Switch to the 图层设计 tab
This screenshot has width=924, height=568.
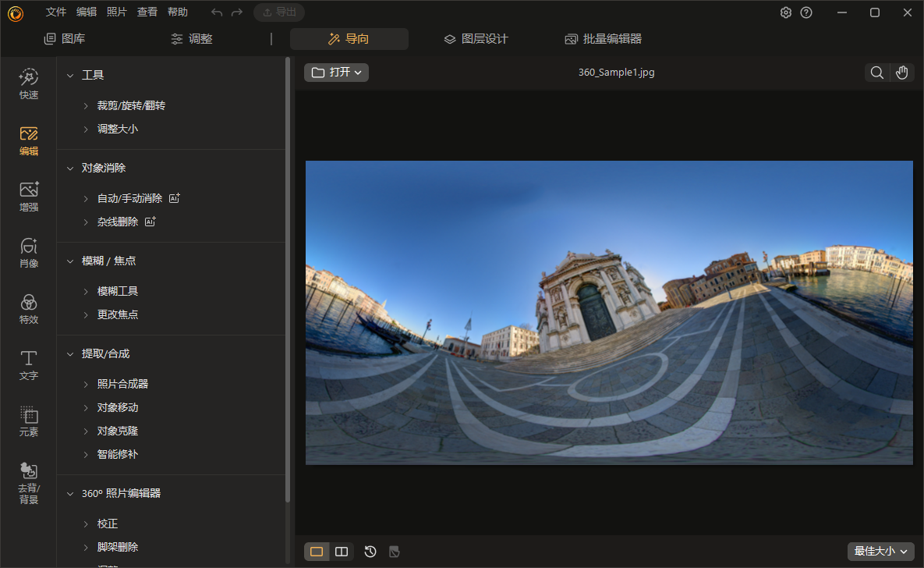[475, 37]
